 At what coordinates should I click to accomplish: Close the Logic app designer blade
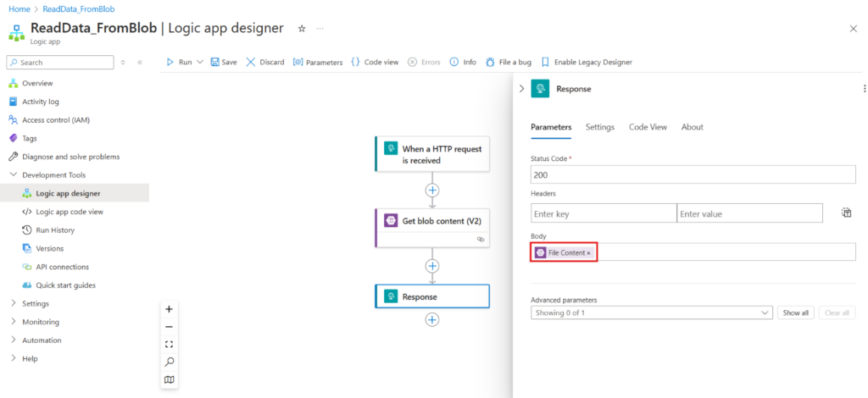[853, 29]
